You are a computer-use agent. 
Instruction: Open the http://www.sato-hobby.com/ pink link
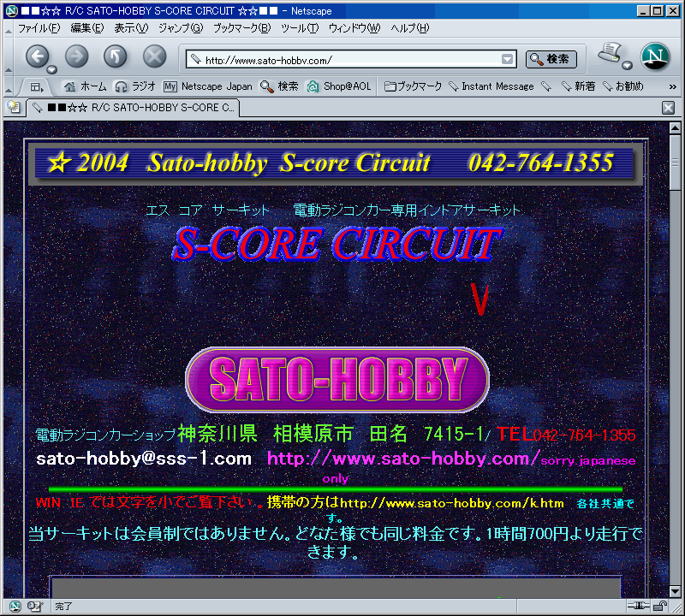[403, 459]
